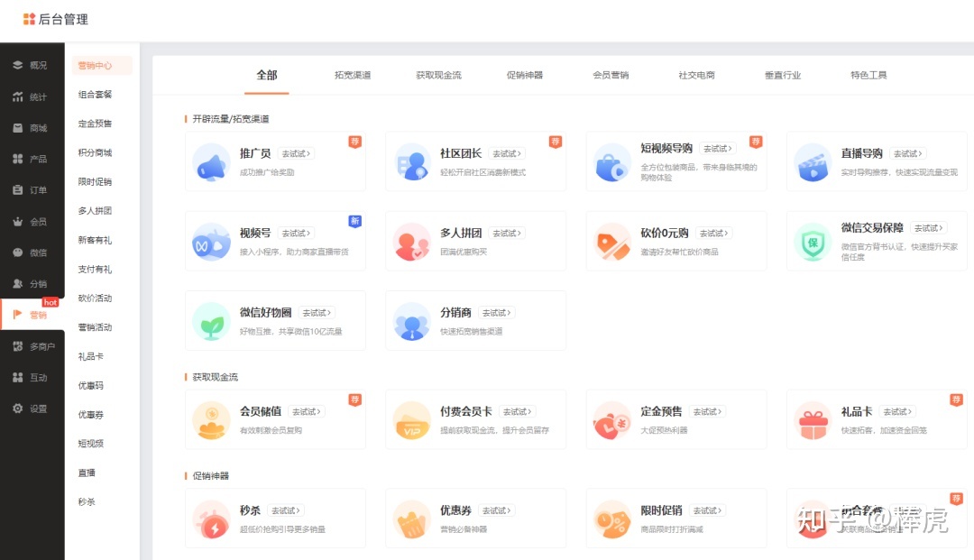Open the 设置 settings gear icon
974x560 pixels.
click(17, 409)
